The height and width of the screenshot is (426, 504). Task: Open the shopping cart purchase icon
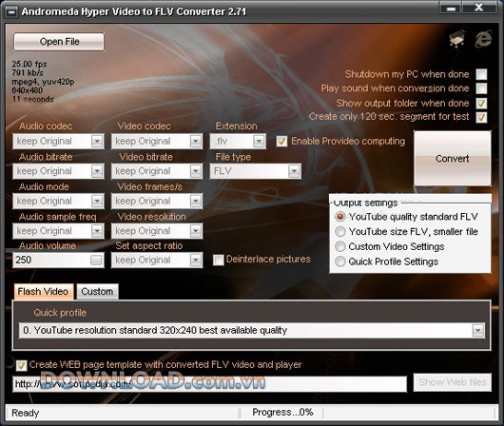[457, 39]
